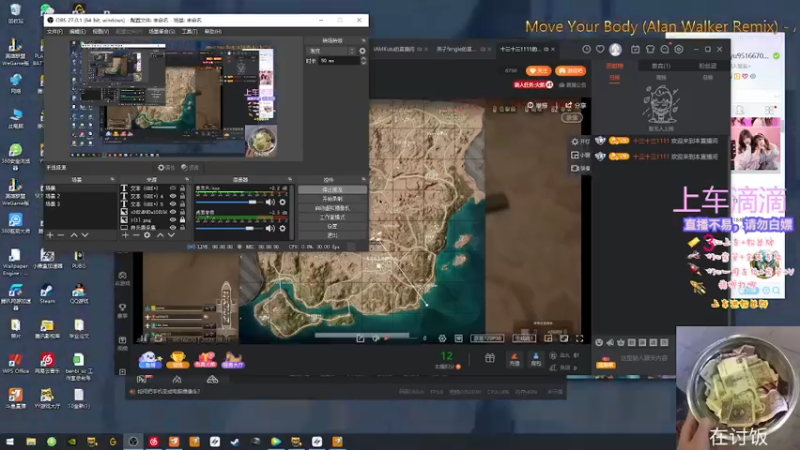This screenshot has height=450, width=800.
Task: Switch to 贵宾(1) tab in stream sidebar
Action: (x=661, y=66)
